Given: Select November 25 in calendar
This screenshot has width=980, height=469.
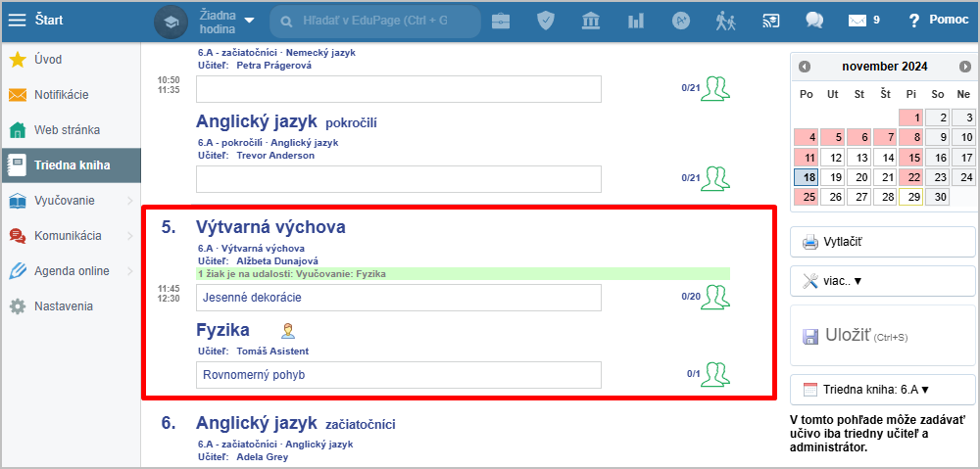Looking at the screenshot, I should click(x=807, y=198).
